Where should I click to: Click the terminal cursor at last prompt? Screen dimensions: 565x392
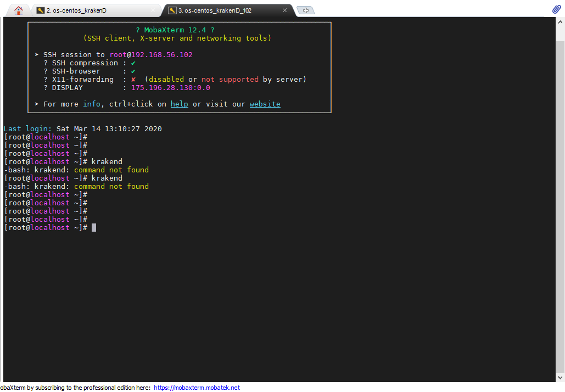(x=94, y=228)
